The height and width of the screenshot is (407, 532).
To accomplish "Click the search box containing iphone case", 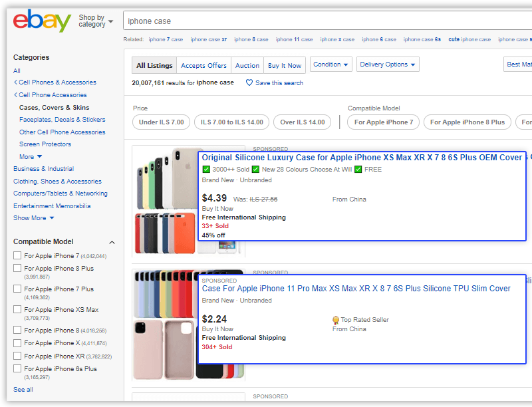I will point(327,21).
